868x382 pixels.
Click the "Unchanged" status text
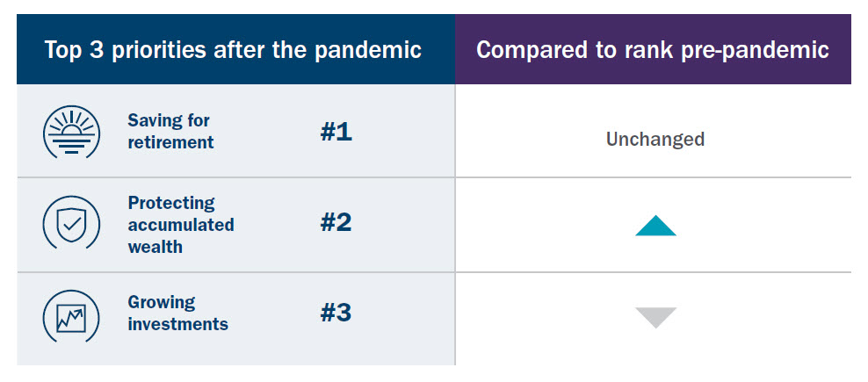pos(655,139)
